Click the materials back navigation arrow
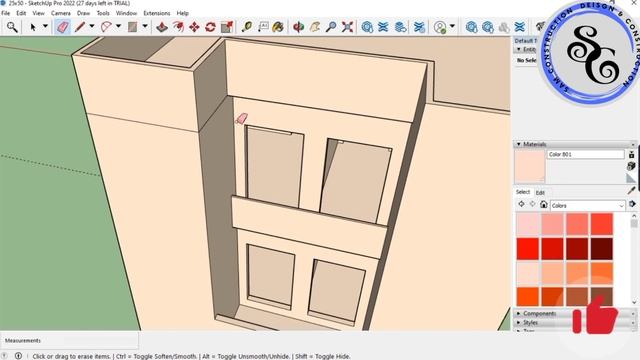 coord(521,204)
